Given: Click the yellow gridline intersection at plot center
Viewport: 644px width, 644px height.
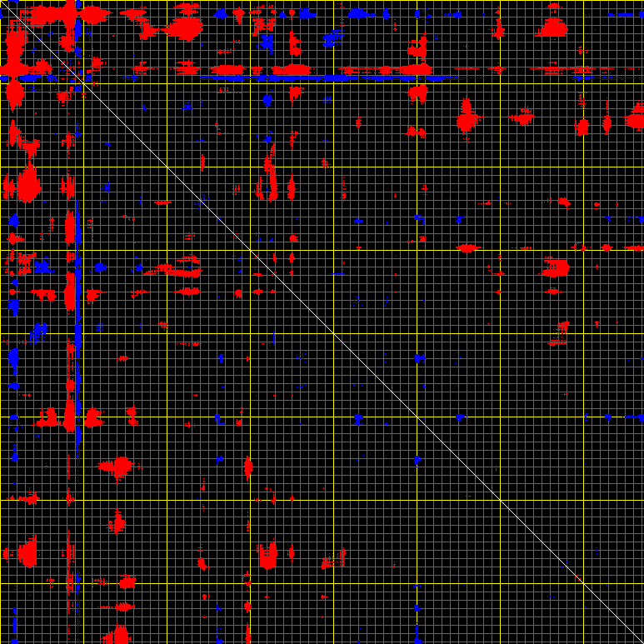Looking at the screenshot, I should coord(333,333).
